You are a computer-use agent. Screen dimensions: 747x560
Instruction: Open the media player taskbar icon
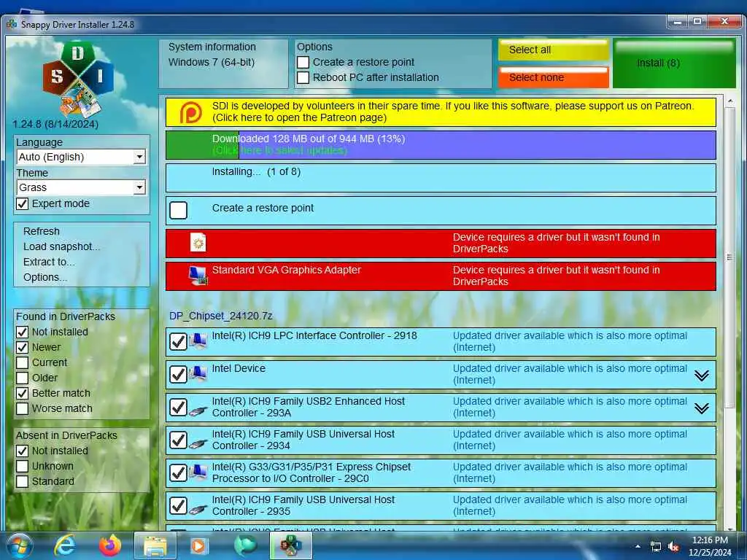coord(198,545)
